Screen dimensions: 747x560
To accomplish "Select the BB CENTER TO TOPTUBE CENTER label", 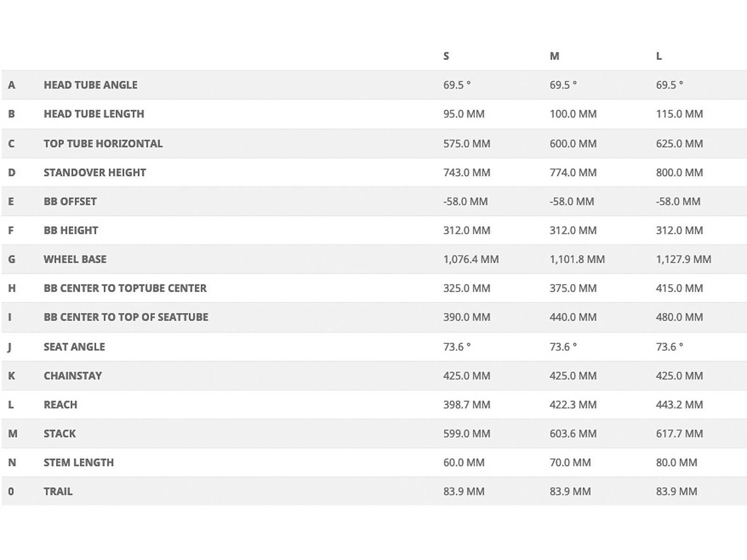I will tap(125, 288).
